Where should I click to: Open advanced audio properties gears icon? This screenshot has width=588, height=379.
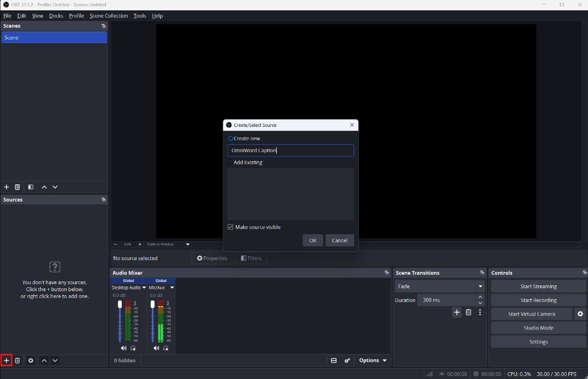(x=347, y=361)
